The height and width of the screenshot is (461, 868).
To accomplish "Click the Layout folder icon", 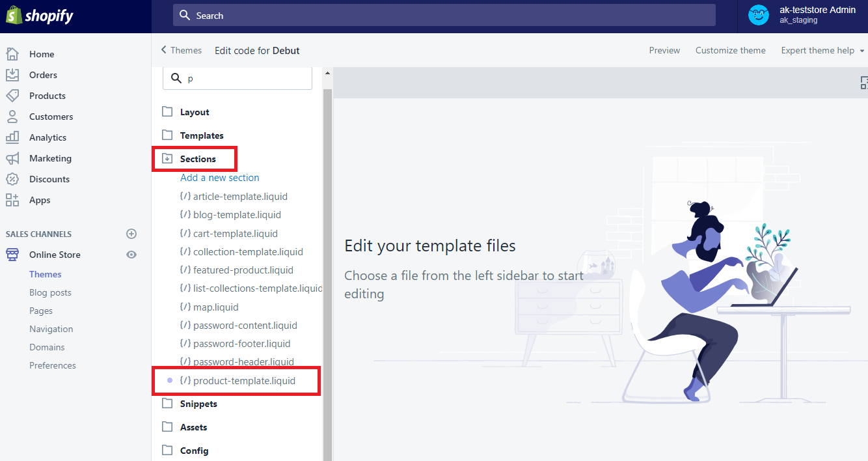I will [x=167, y=111].
